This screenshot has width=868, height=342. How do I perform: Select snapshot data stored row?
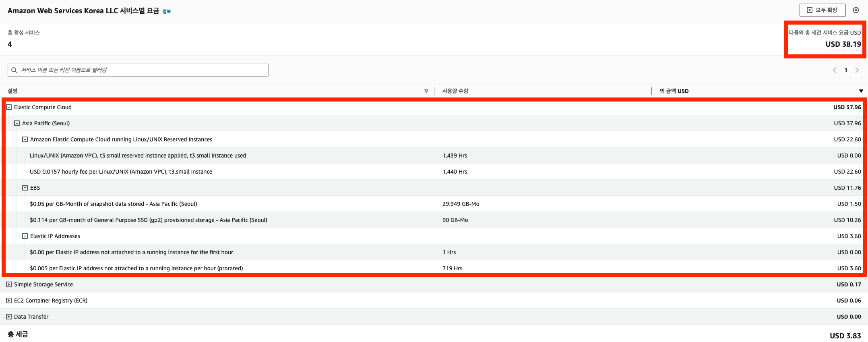[434, 204]
